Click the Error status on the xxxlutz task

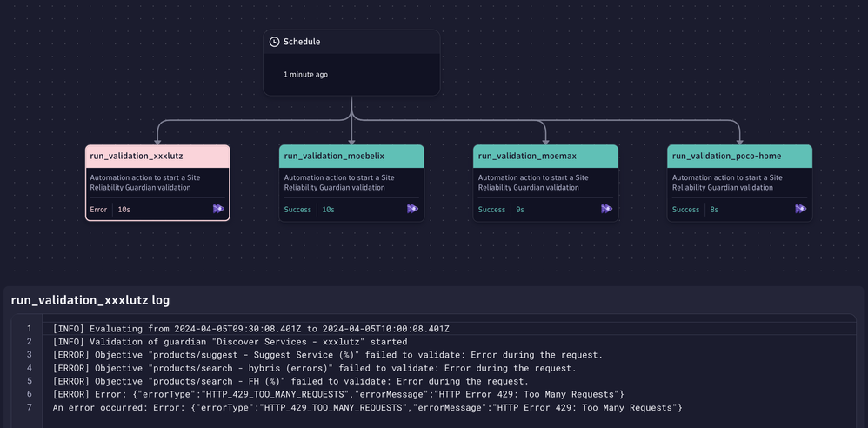coord(98,210)
